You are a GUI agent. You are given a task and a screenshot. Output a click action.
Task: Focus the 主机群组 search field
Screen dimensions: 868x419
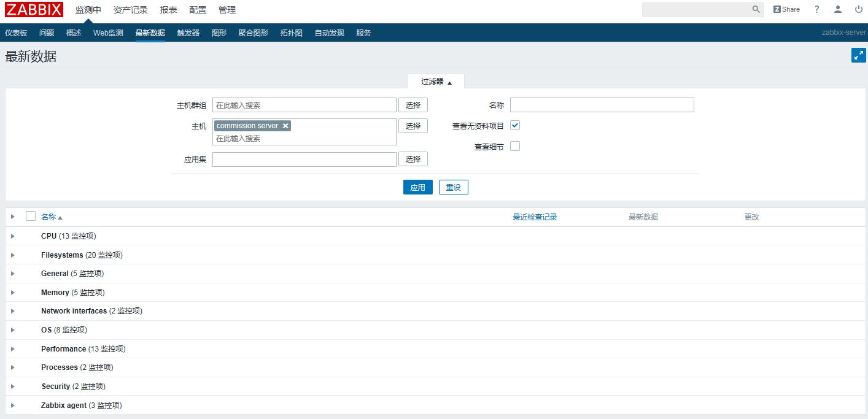click(304, 105)
